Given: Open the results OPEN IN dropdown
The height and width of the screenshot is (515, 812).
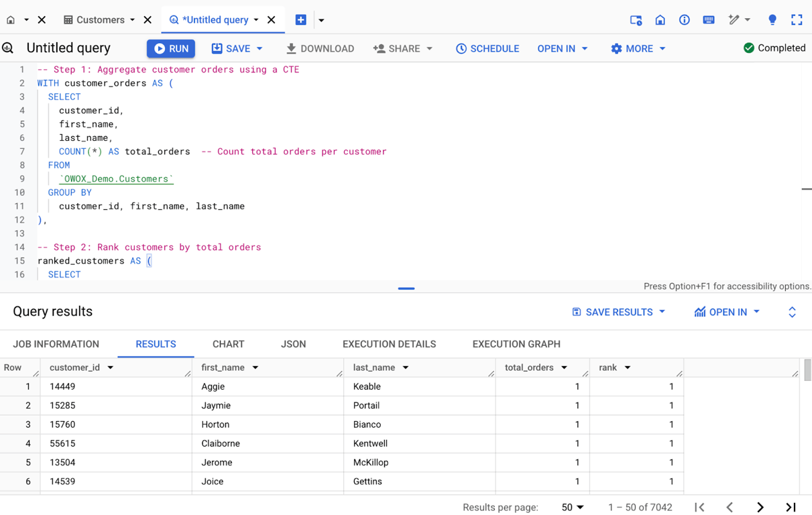Looking at the screenshot, I should point(727,312).
